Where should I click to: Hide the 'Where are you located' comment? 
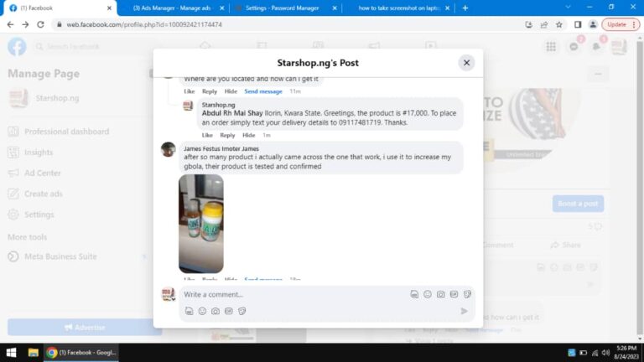pyautogui.click(x=231, y=91)
